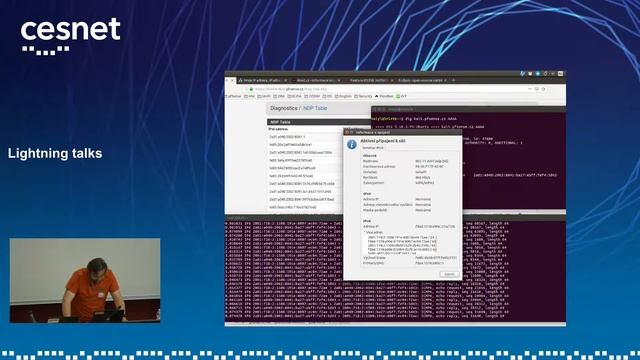Screen dimensions: 640x360
Task: Click the blue info icon in the dialog
Action: (x=351, y=144)
